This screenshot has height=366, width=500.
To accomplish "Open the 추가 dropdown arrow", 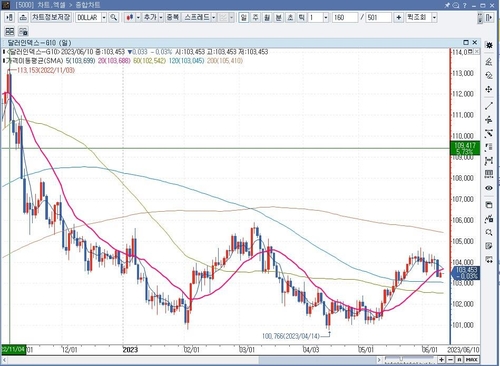I will [161, 17].
